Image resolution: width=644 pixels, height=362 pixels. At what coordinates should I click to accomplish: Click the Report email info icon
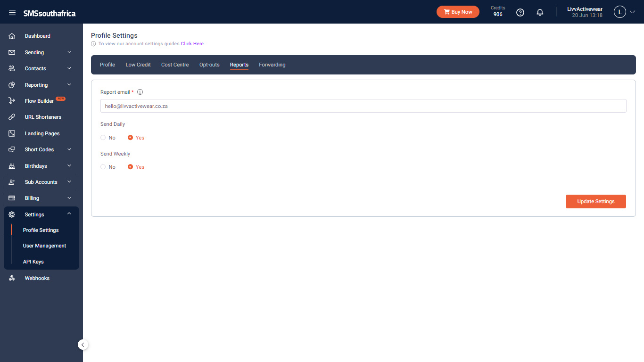coord(140,92)
